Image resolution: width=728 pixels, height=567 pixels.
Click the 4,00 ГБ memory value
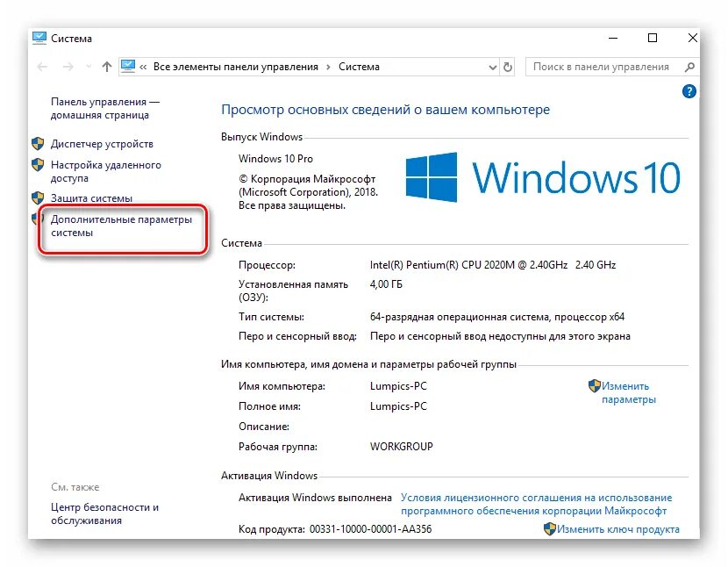click(386, 284)
